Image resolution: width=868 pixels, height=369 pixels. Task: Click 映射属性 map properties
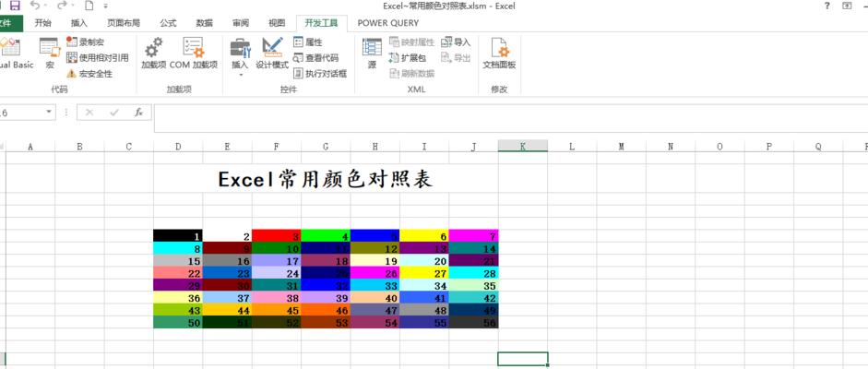[411, 42]
